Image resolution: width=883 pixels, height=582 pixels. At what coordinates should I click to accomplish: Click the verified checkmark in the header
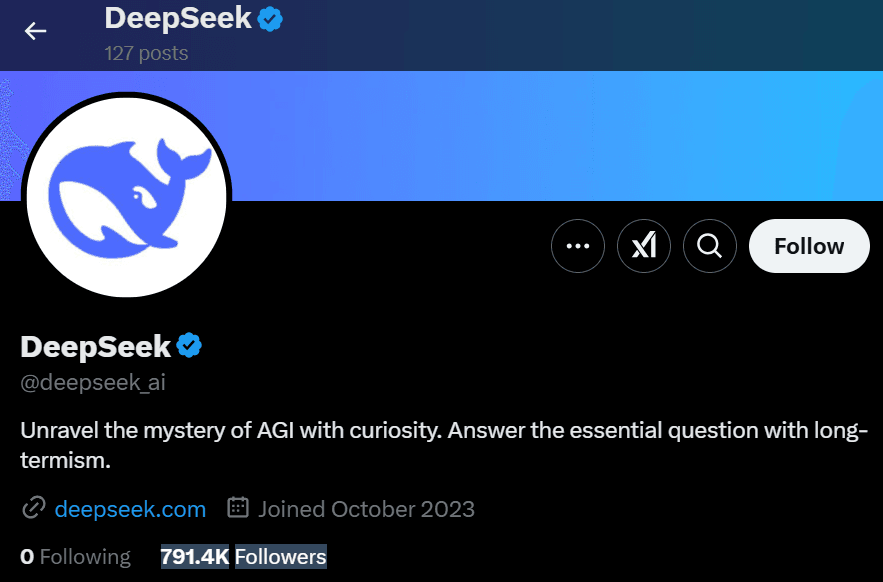coord(268,18)
